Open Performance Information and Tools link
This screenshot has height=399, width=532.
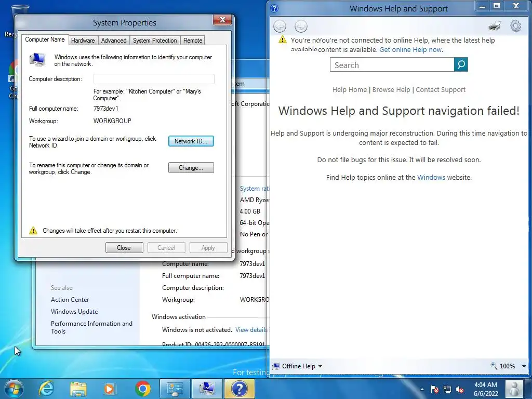[91, 327]
